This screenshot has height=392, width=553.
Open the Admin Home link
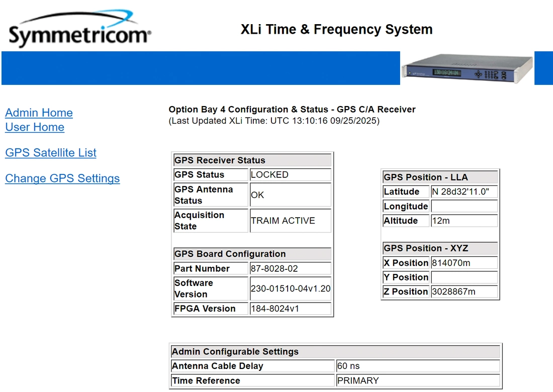(39, 113)
